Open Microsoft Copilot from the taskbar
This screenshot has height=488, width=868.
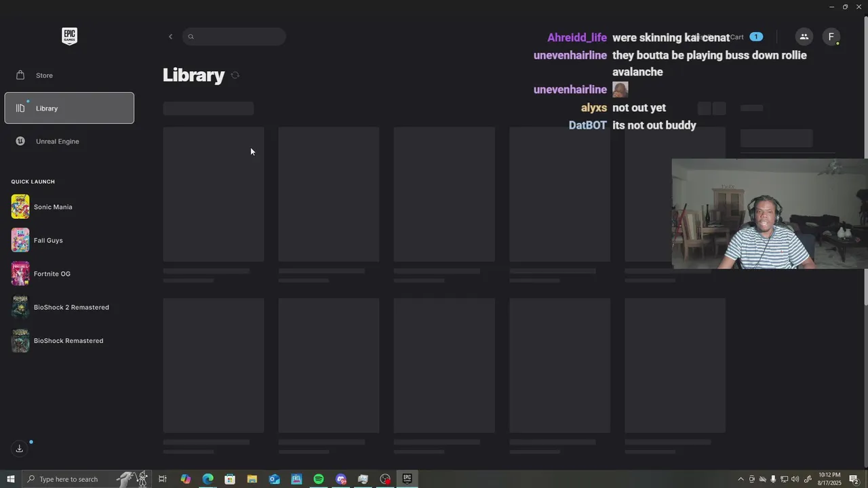[185, 479]
